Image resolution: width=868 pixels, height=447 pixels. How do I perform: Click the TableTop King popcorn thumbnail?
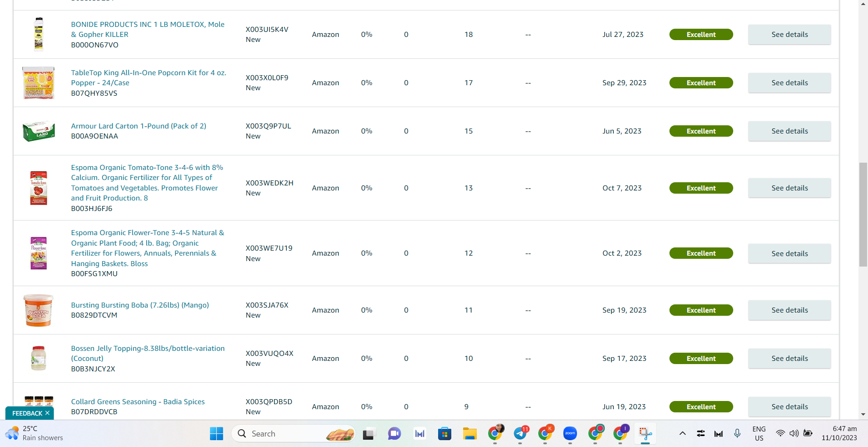[x=39, y=82]
